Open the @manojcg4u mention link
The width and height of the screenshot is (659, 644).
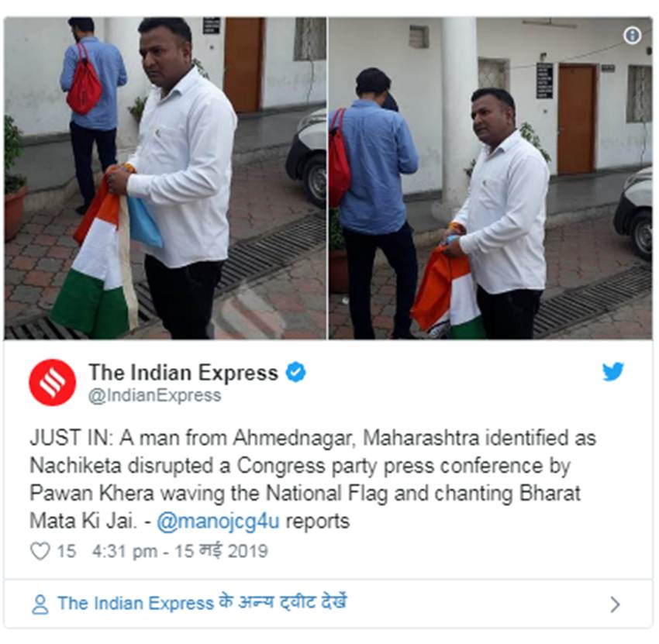tap(218, 522)
